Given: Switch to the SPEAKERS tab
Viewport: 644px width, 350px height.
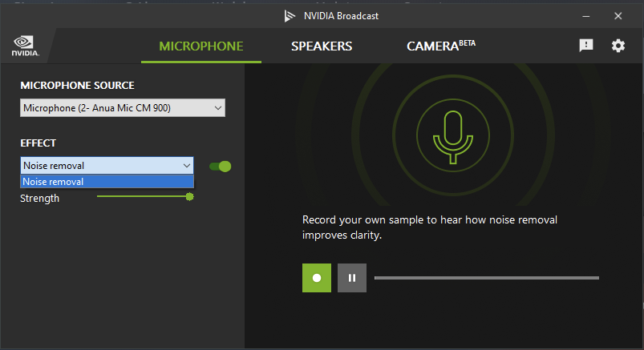Looking at the screenshot, I should (322, 46).
